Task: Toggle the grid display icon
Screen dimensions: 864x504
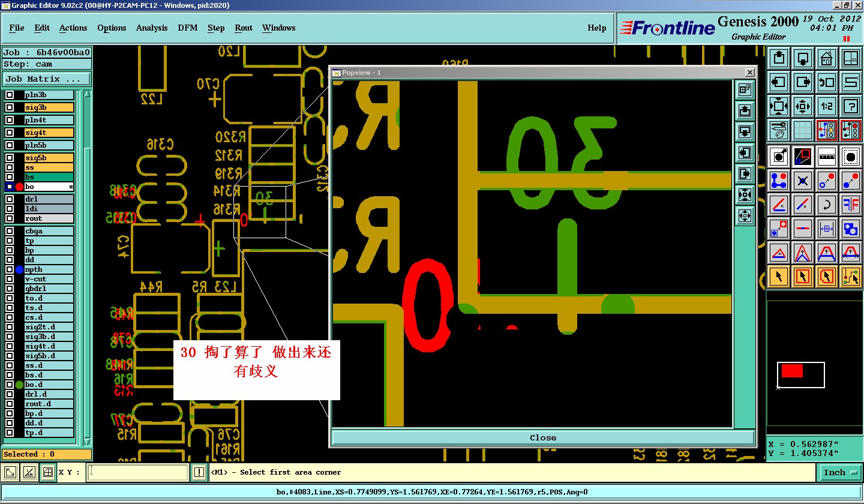Action: pos(803,130)
